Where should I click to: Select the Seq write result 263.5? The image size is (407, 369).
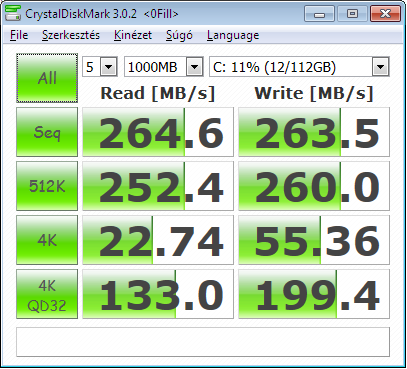(x=314, y=132)
